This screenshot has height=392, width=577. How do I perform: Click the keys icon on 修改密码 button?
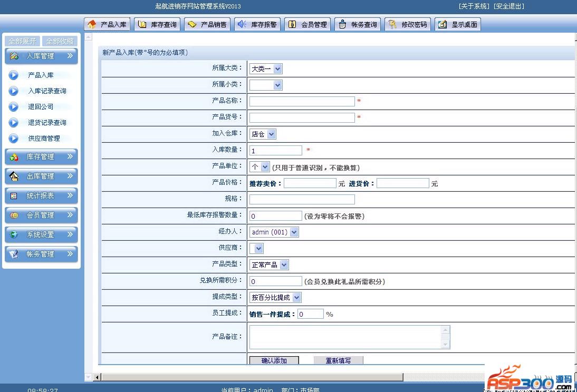392,24
